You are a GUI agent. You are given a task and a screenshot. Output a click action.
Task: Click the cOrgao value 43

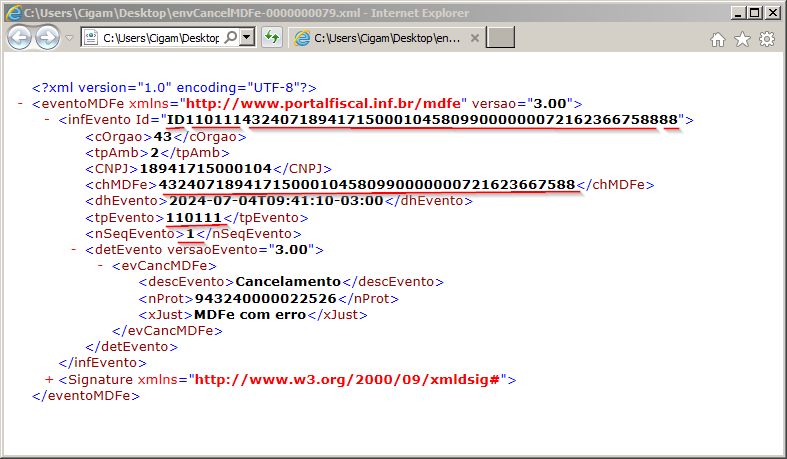163,136
